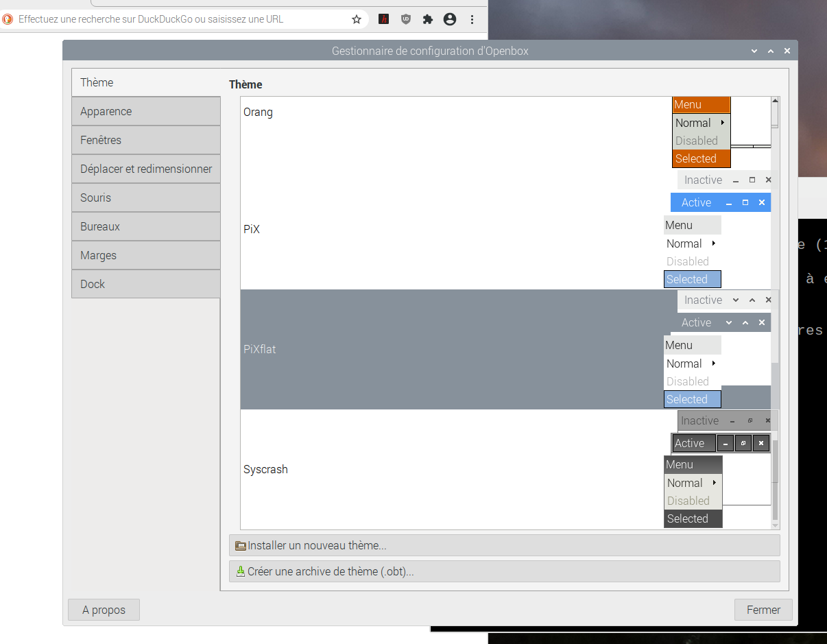
Task: Close the Openbox configuration window
Action: 787,51
